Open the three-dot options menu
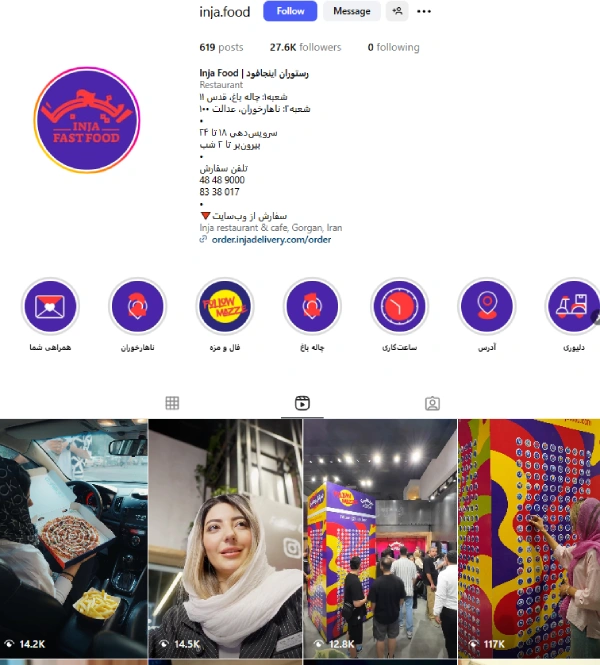 (x=424, y=11)
